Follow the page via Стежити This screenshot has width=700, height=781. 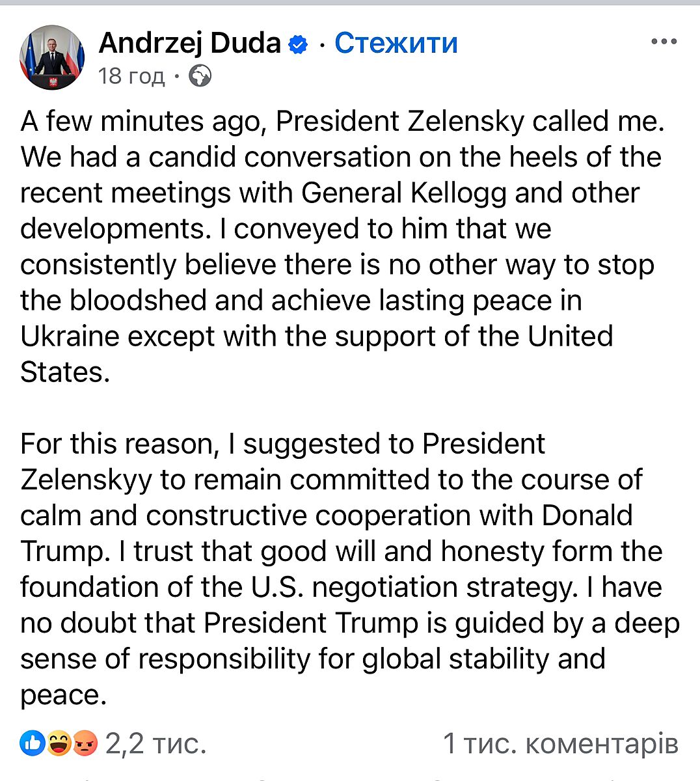(396, 43)
